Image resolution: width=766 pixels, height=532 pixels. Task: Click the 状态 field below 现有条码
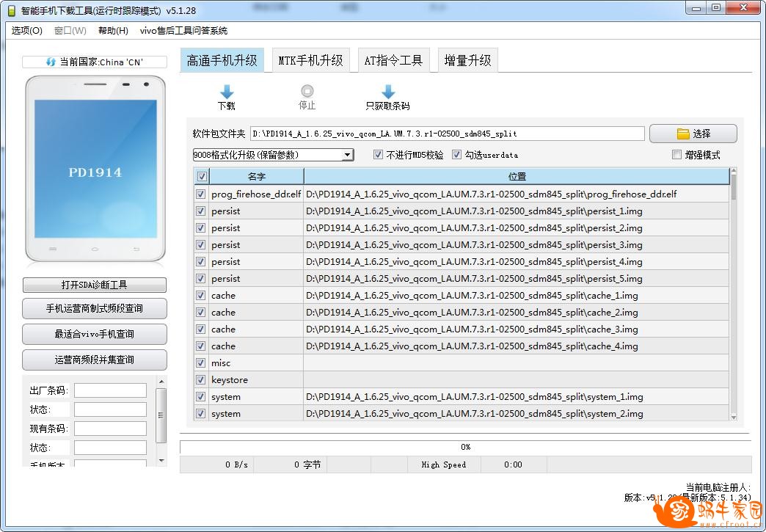pos(110,448)
